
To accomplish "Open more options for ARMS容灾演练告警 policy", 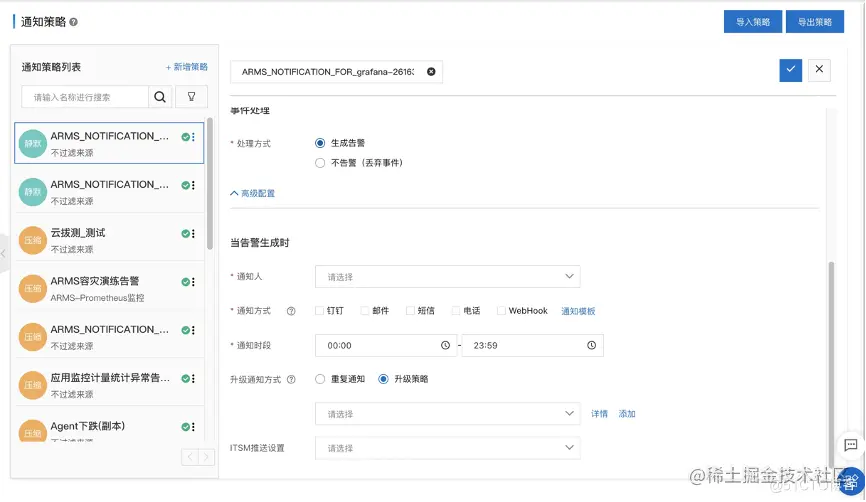I will click(x=193, y=282).
